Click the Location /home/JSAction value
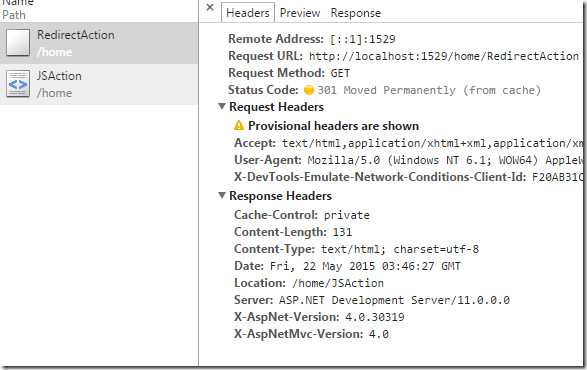This screenshot has width=587, height=370. pos(338,283)
